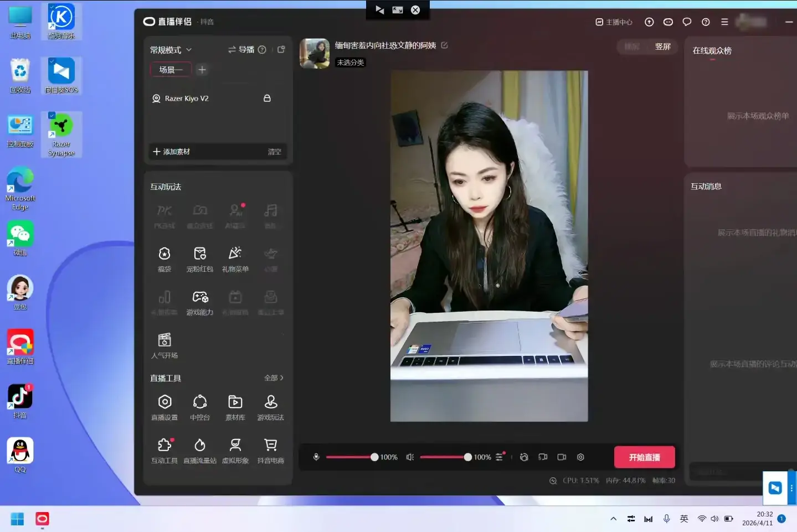Image resolution: width=797 pixels, height=532 pixels.
Task: Open 宠粉红包 red packet tool
Action: tap(200, 259)
